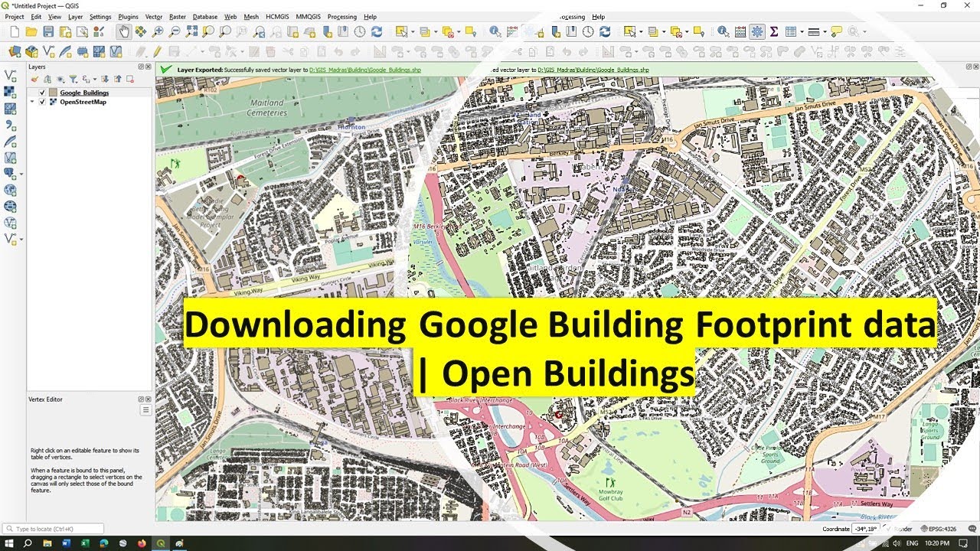Open the select features tool dropdown arrow
The height and width of the screenshot is (551, 980).
click(413, 31)
